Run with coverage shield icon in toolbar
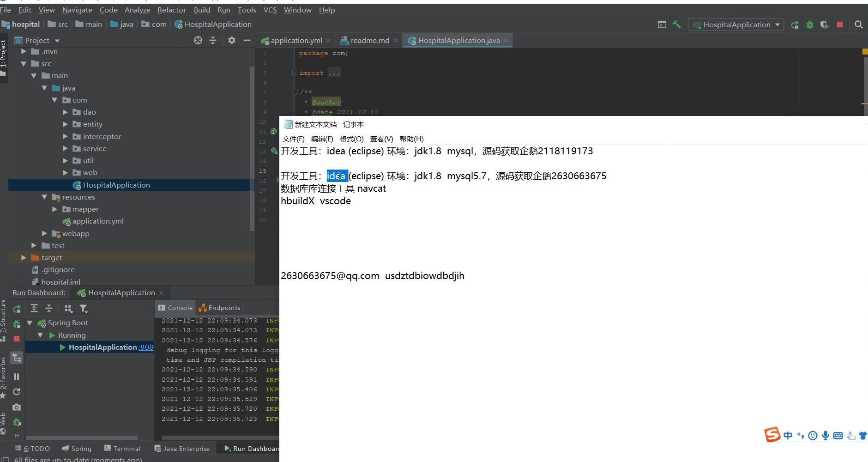The image size is (868, 462). point(825,25)
